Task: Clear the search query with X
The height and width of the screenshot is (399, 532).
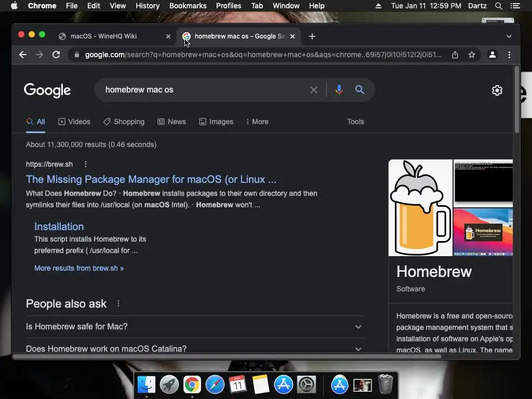Action: click(x=313, y=90)
